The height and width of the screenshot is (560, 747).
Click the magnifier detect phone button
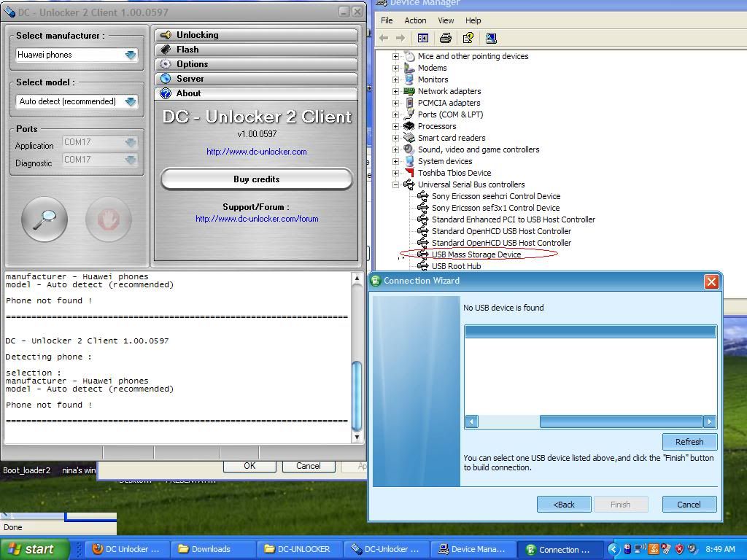tap(44, 219)
